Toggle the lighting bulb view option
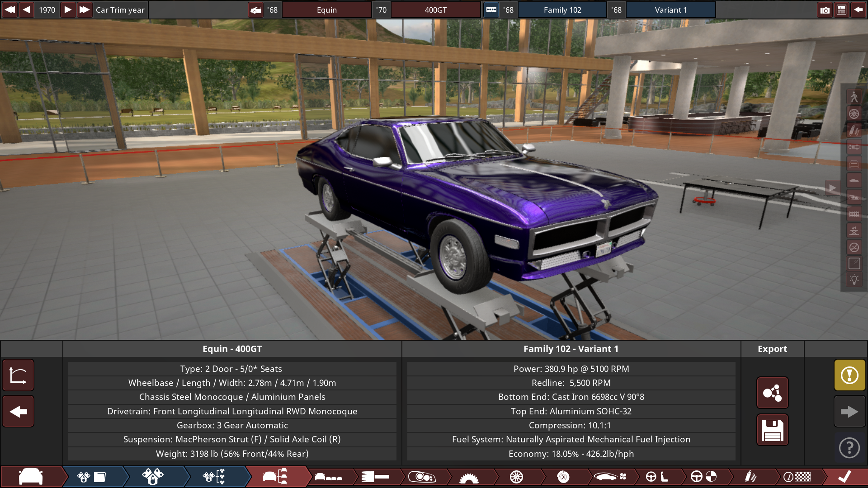Viewport: 868px width, 488px height. point(854,280)
